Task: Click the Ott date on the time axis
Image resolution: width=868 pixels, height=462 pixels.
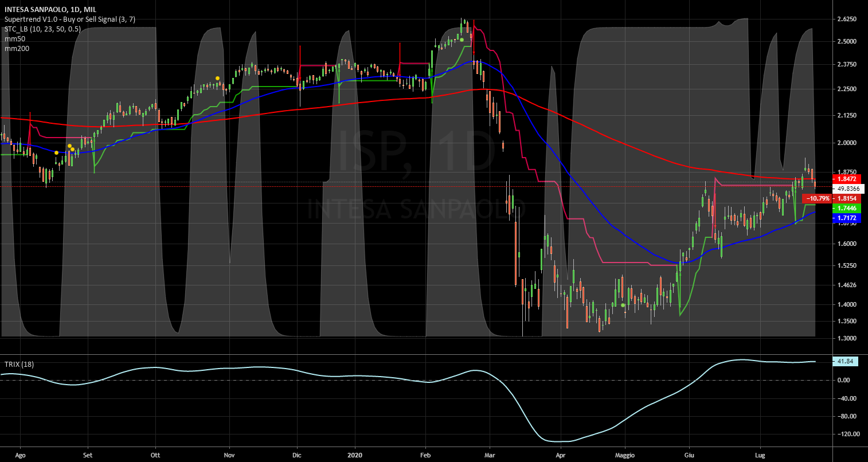Action: 155,456
